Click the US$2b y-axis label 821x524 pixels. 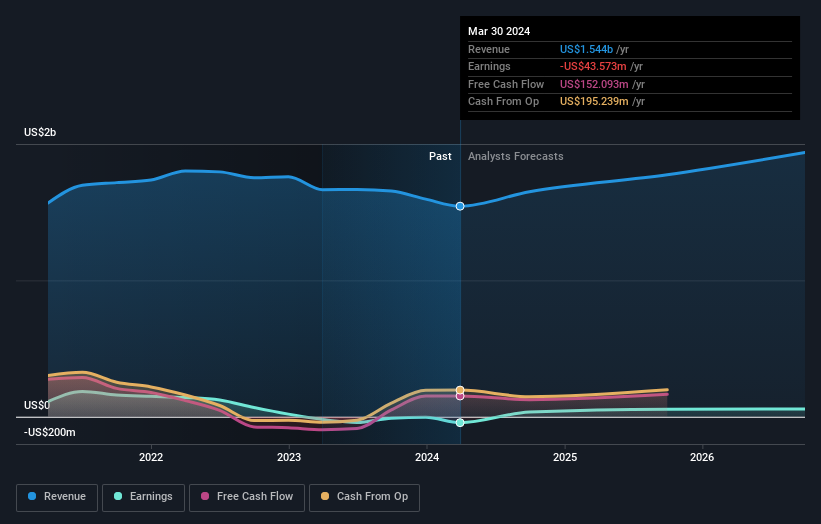pos(40,132)
